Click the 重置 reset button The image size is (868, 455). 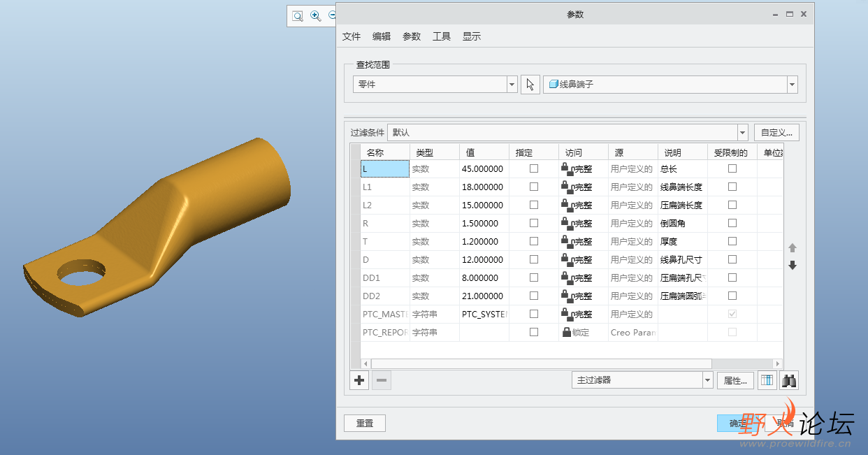(365, 423)
